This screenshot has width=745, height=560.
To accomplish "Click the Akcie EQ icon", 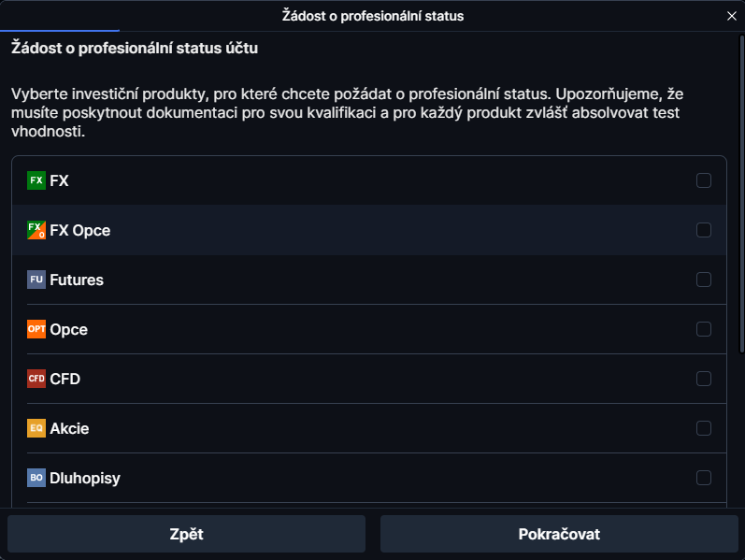I will tap(36, 428).
